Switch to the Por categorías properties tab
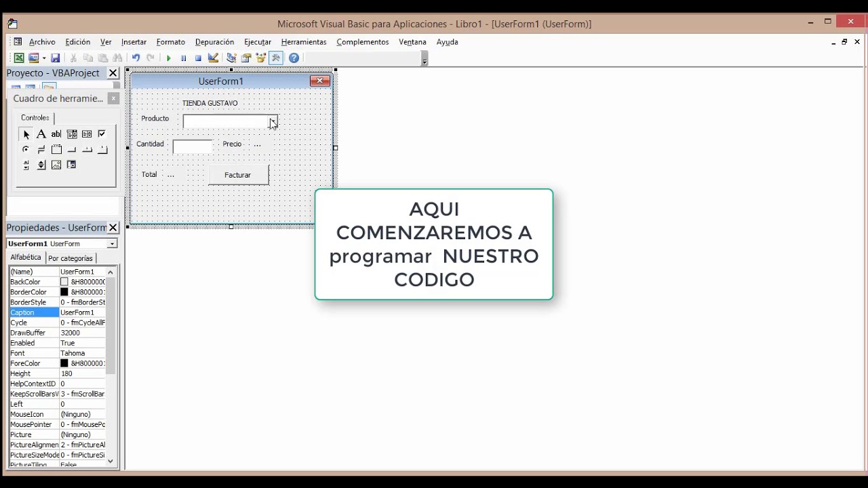Image resolution: width=868 pixels, height=488 pixels. pos(71,258)
